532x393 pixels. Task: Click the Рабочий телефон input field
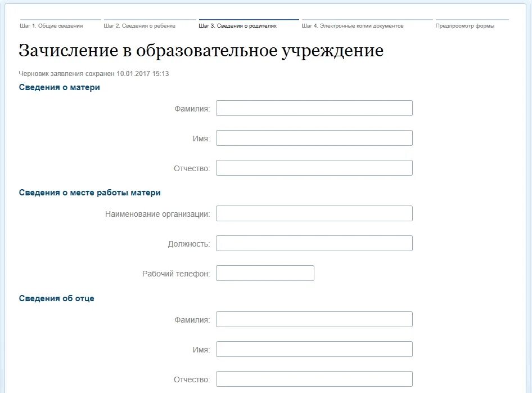(x=265, y=273)
